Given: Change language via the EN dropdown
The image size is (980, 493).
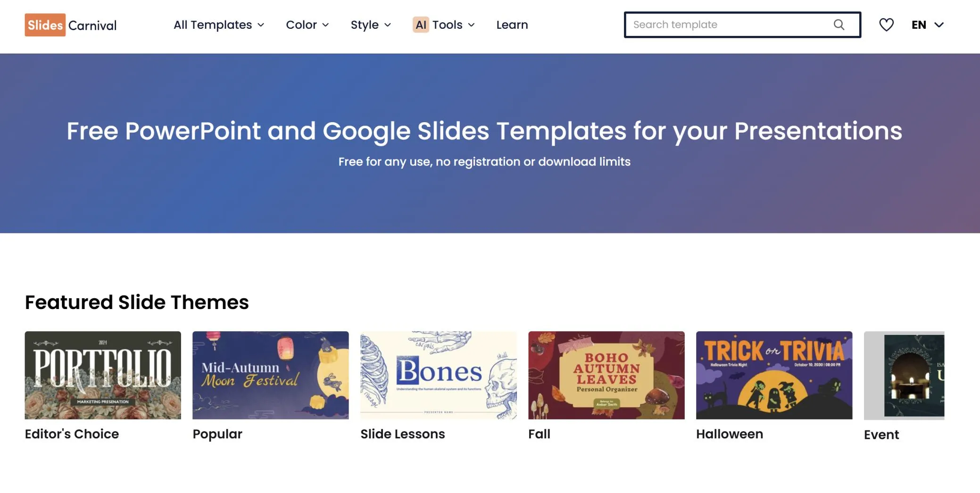Looking at the screenshot, I should [x=927, y=25].
